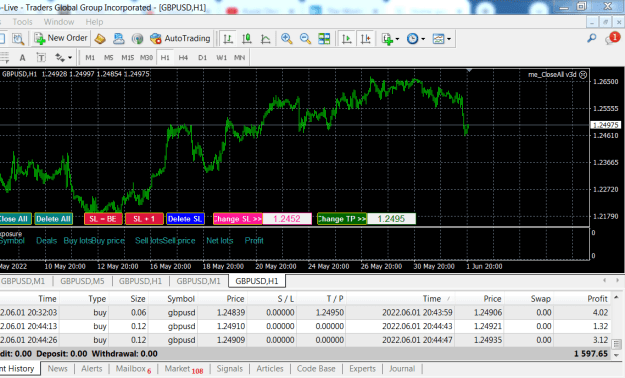Viewport: 625px width, 378px height.
Task: Open the Window menu
Action: pos(59,22)
